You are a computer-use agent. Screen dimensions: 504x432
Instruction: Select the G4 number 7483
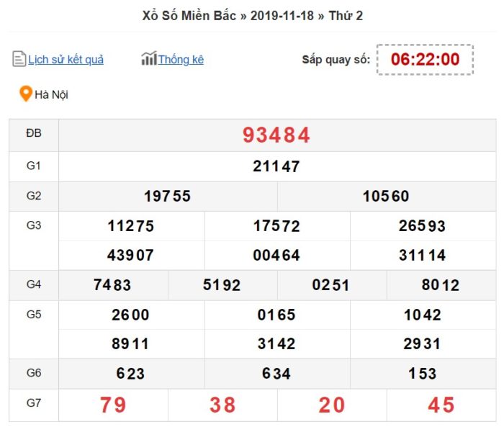[x=112, y=285]
